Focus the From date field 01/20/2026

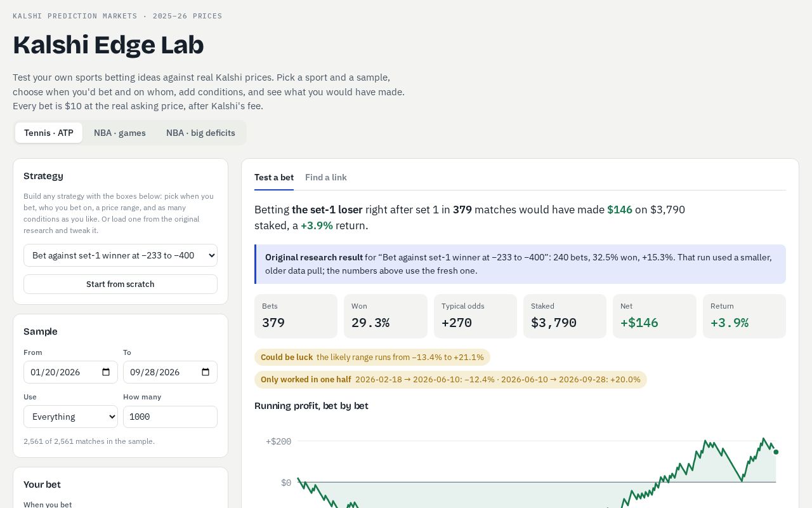tap(70, 372)
